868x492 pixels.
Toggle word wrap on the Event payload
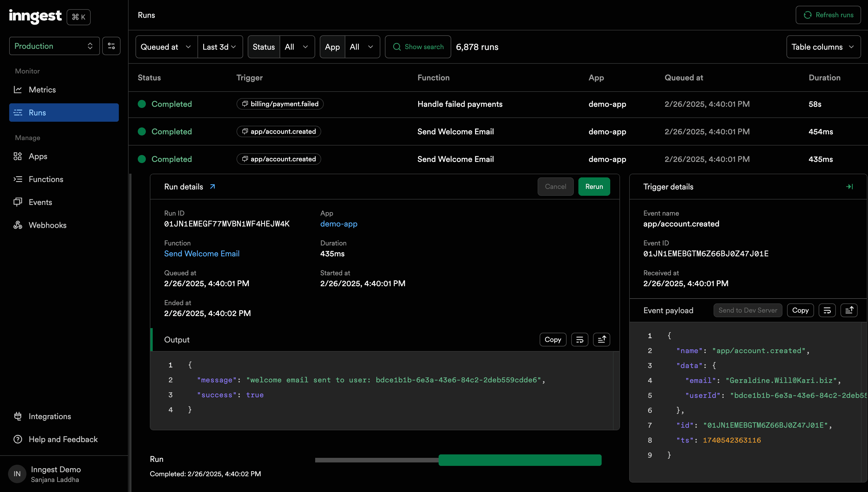click(827, 310)
